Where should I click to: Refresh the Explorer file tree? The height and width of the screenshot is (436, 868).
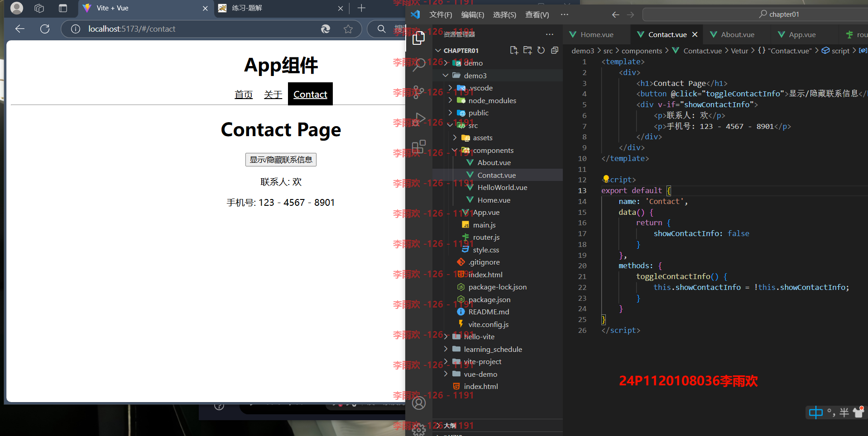(x=541, y=50)
